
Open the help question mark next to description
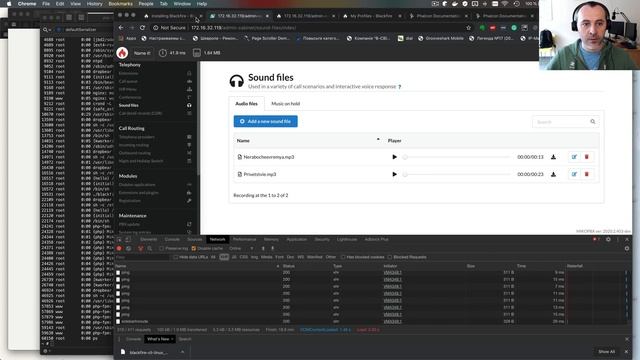400,87
